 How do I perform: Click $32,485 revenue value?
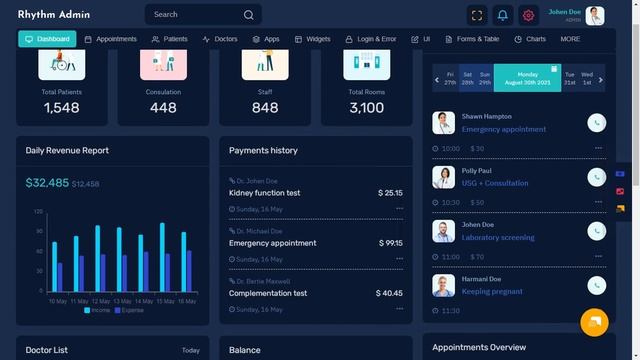click(47, 183)
